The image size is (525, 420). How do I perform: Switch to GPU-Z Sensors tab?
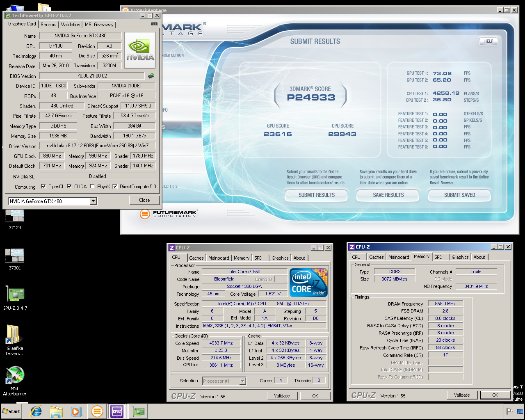tap(48, 25)
